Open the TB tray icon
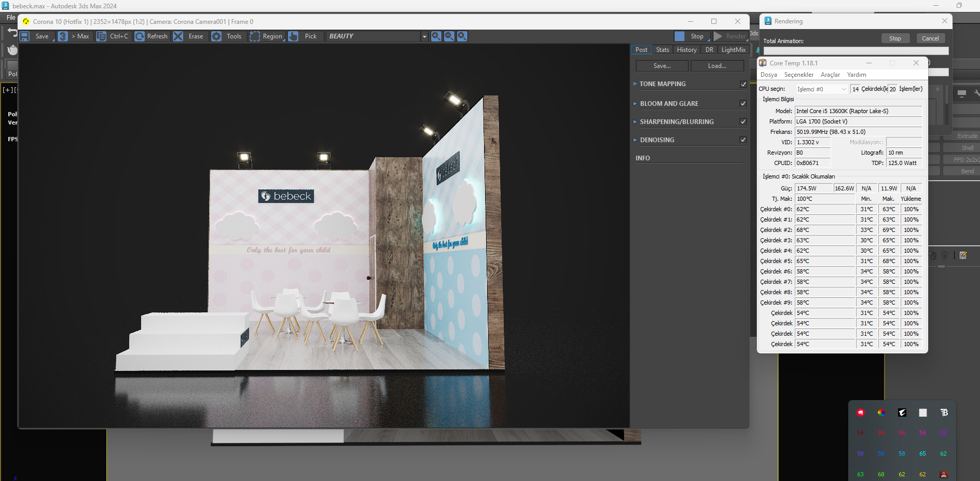980x481 pixels. point(944,413)
